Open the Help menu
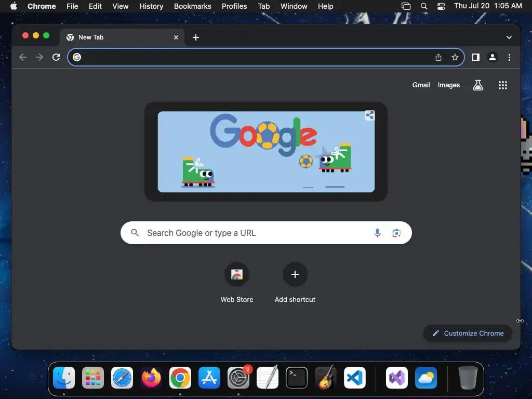 click(x=325, y=6)
